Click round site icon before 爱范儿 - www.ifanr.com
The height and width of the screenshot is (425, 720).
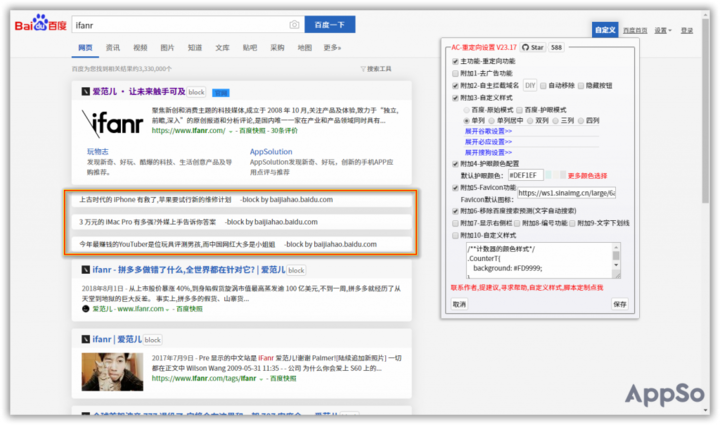click(x=85, y=309)
